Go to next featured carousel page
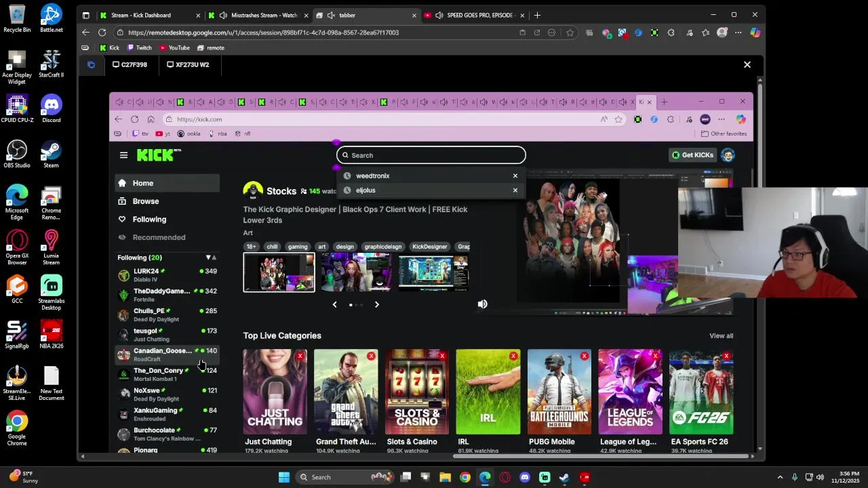The width and height of the screenshot is (868, 488). pyautogui.click(x=377, y=304)
